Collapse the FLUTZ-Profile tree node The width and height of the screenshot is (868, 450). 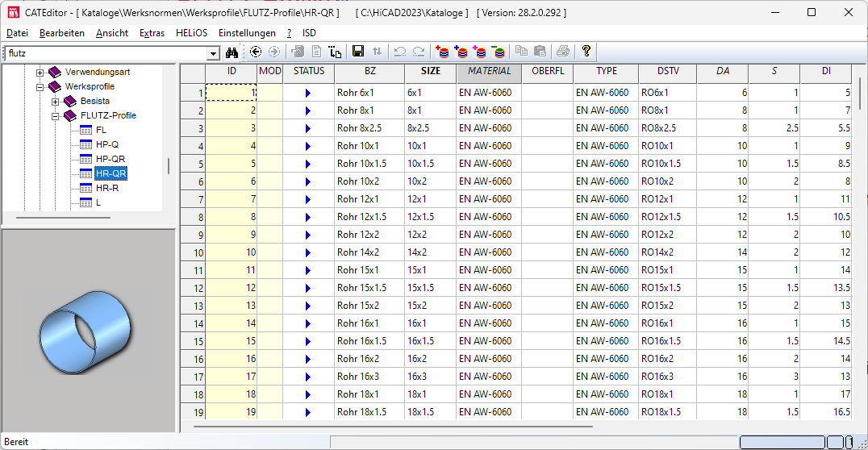[56, 115]
